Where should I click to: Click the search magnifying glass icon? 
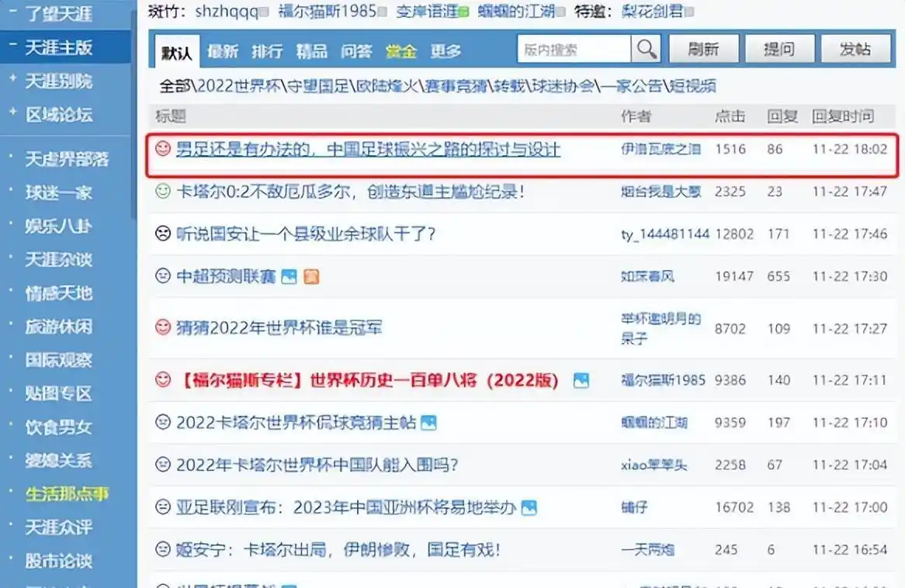(647, 48)
